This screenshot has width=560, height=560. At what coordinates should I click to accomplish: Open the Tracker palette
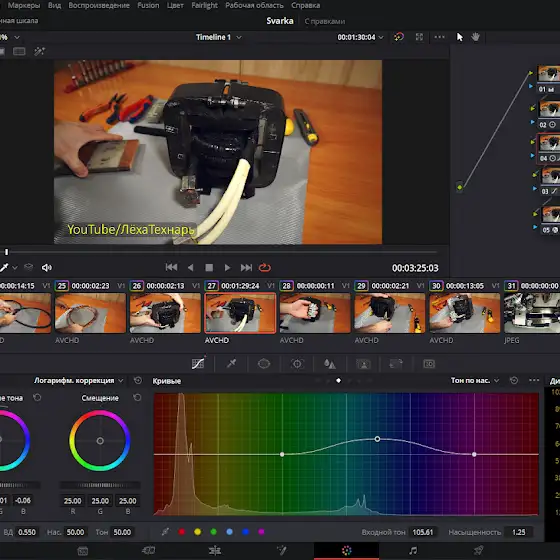(297, 364)
